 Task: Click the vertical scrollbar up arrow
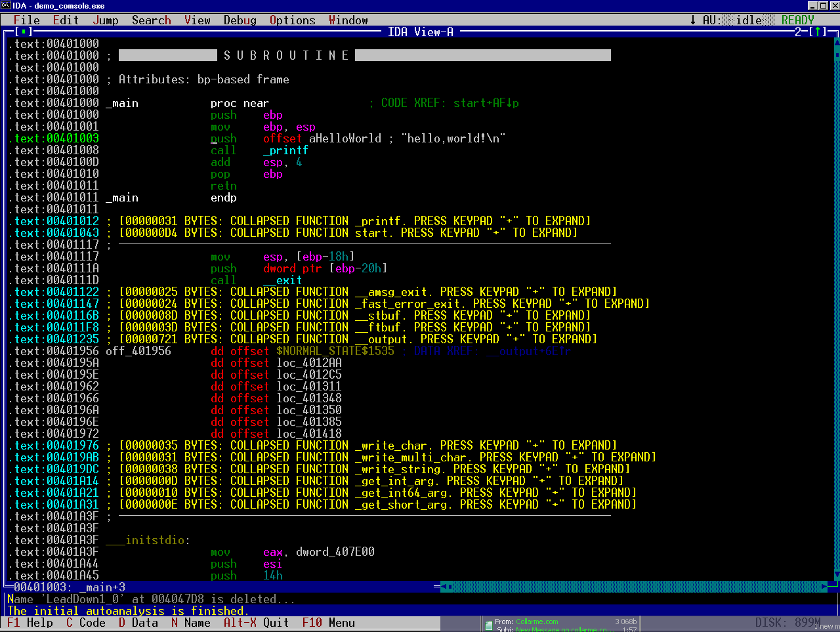(x=837, y=43)
